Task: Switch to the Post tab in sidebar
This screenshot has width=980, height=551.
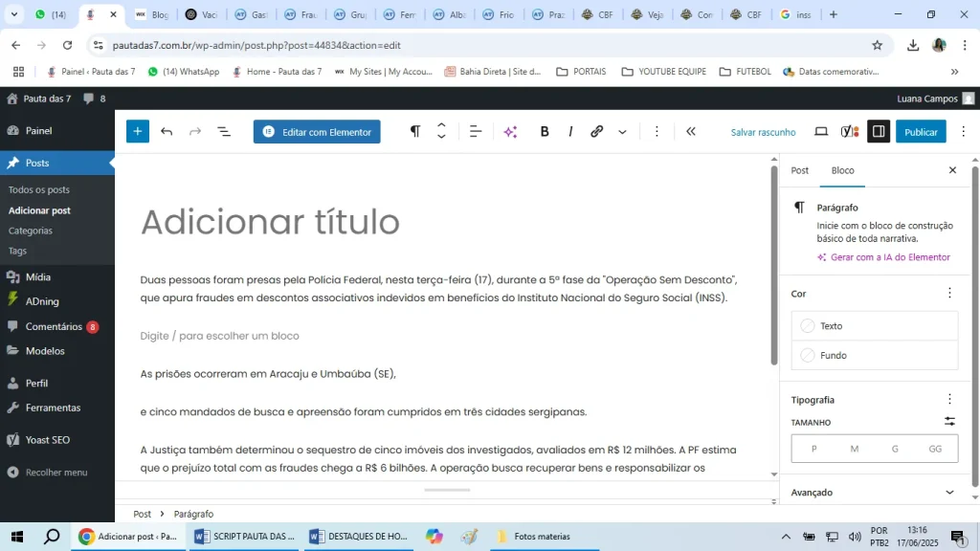Action: [x=799, y=170]
